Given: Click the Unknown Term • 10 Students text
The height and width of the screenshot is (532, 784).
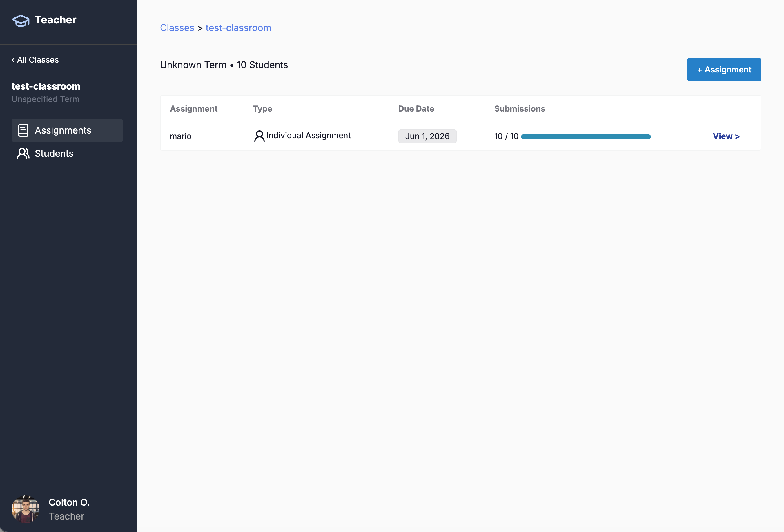Looking at the screenshot, I should pyautogui.click(x=224, y=65).
